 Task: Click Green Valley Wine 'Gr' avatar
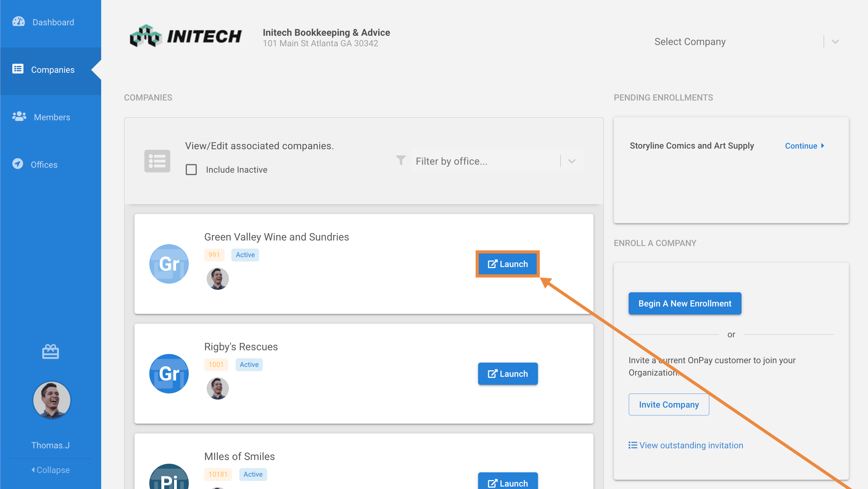169,264
